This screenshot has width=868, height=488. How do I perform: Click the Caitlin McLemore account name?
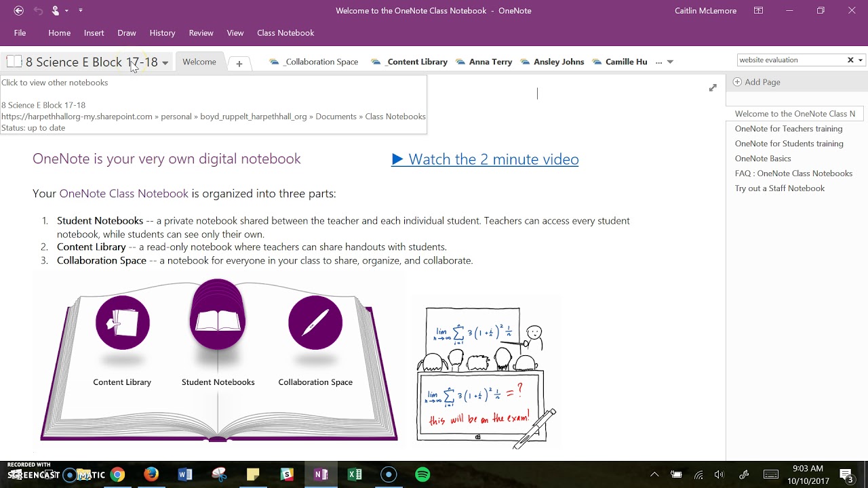pos(705,11)
